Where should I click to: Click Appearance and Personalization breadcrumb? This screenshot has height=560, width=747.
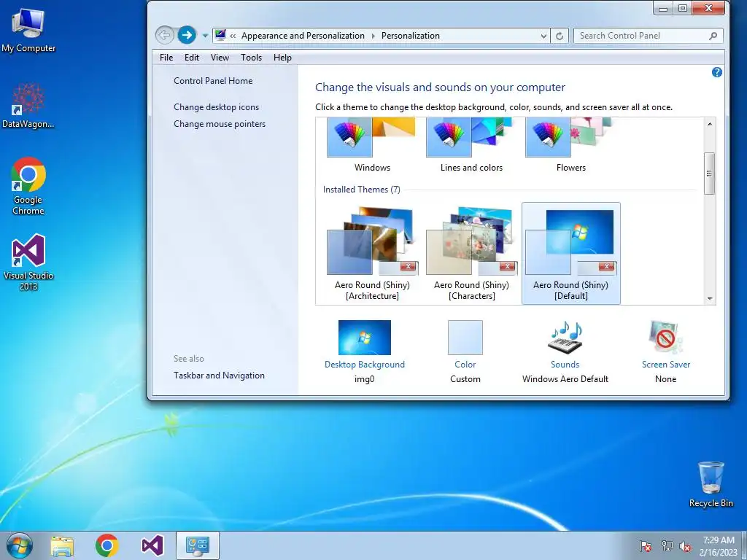303,36
